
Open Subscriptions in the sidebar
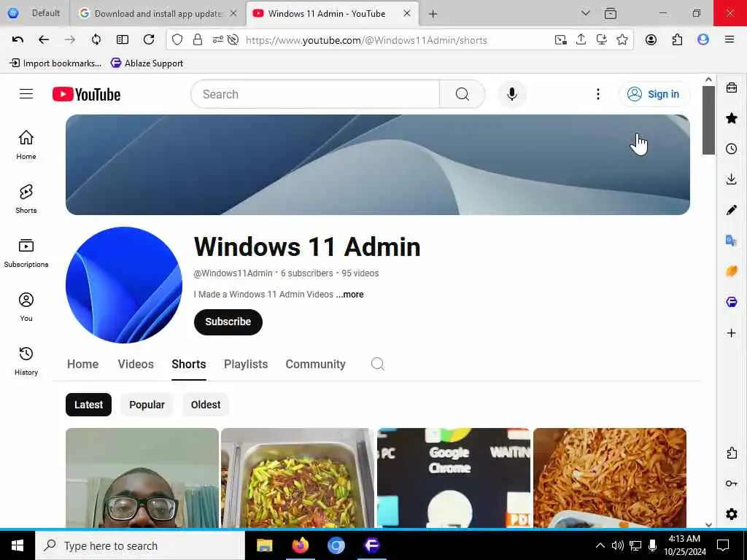pos(26,253)
